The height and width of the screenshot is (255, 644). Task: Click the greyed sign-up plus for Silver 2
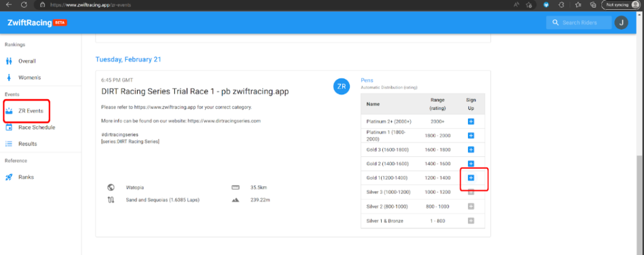pyautogui.click(x=471, y=206)
